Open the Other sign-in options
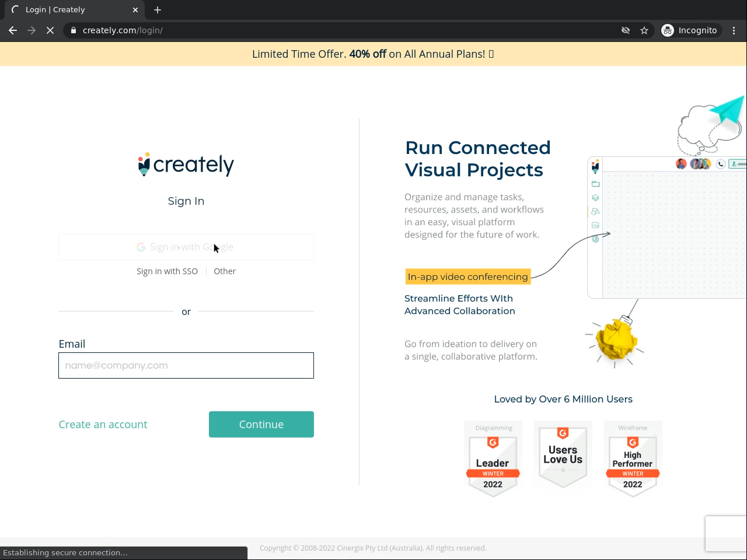This screenshot has width=747, height=560. (x=225, y=271)
